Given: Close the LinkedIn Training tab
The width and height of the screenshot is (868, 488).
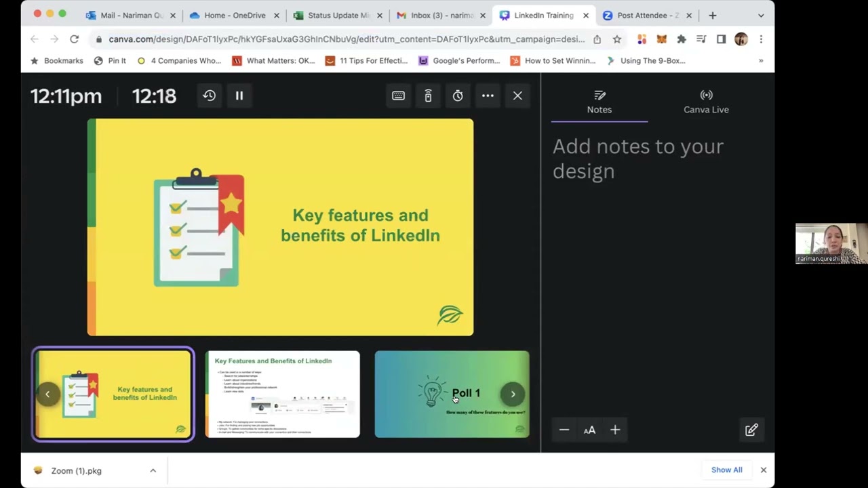Looking at the screenshot, I should (586, 15).
